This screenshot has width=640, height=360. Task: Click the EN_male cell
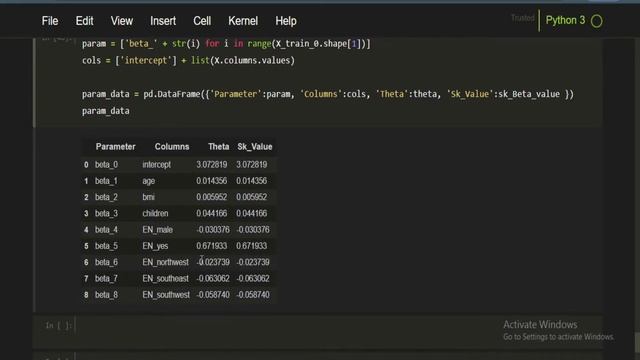tap(158, 230)
